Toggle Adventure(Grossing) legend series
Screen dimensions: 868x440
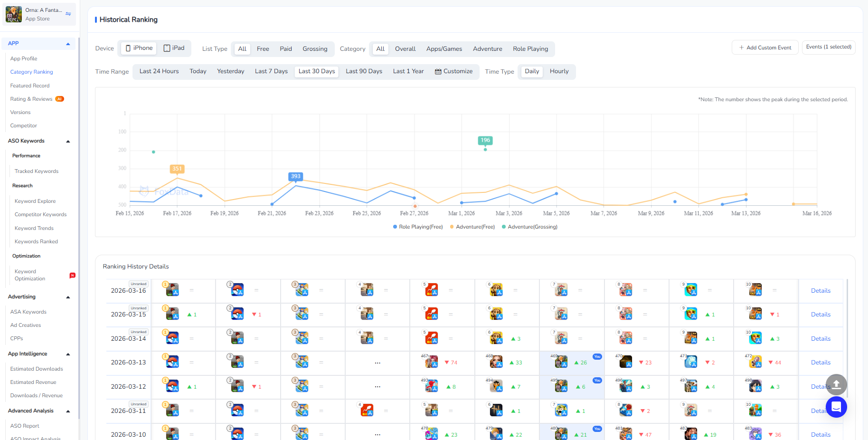[529, 227]
